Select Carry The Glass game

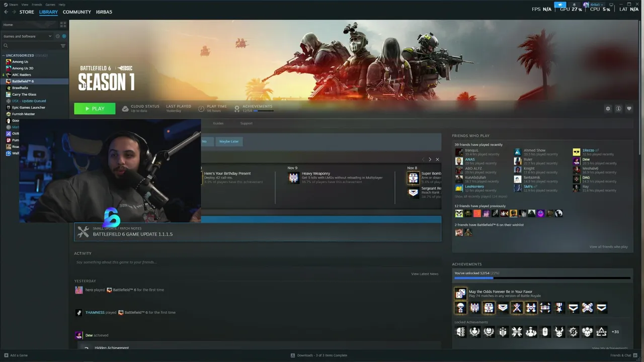click(x=24, y=95)
